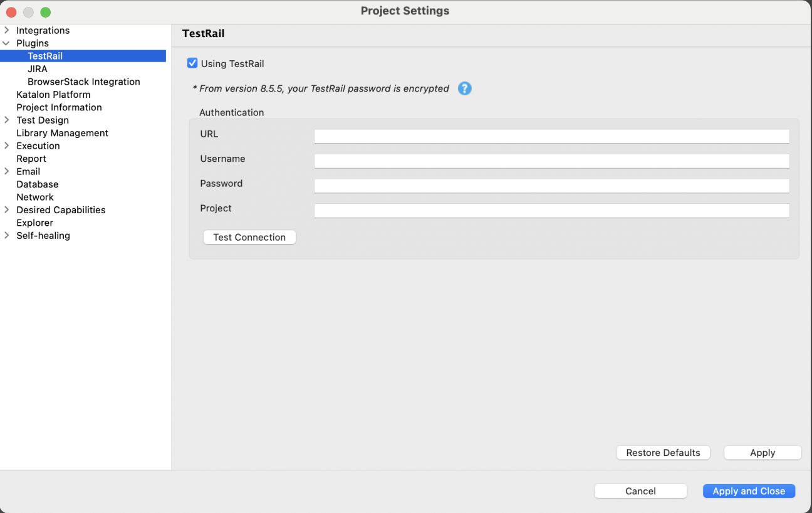The width and height of the screenshot is (812, 513).
Task: Click the Self-healing label
Action: (43, 235)
